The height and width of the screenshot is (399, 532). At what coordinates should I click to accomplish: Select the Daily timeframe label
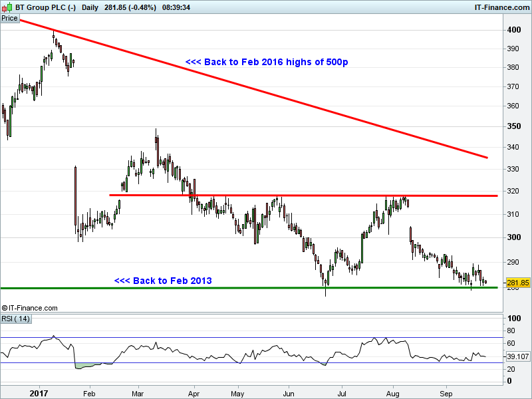click(x=90, y=7)
